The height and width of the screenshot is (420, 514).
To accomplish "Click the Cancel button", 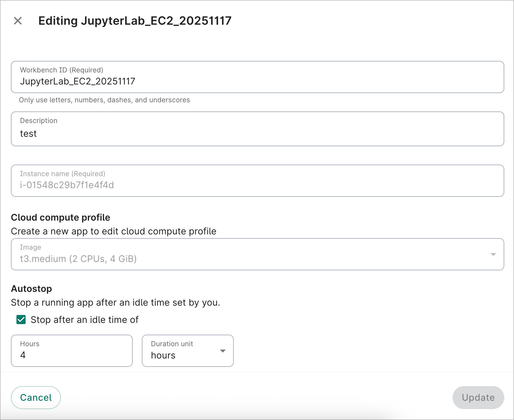I will 36,397.
